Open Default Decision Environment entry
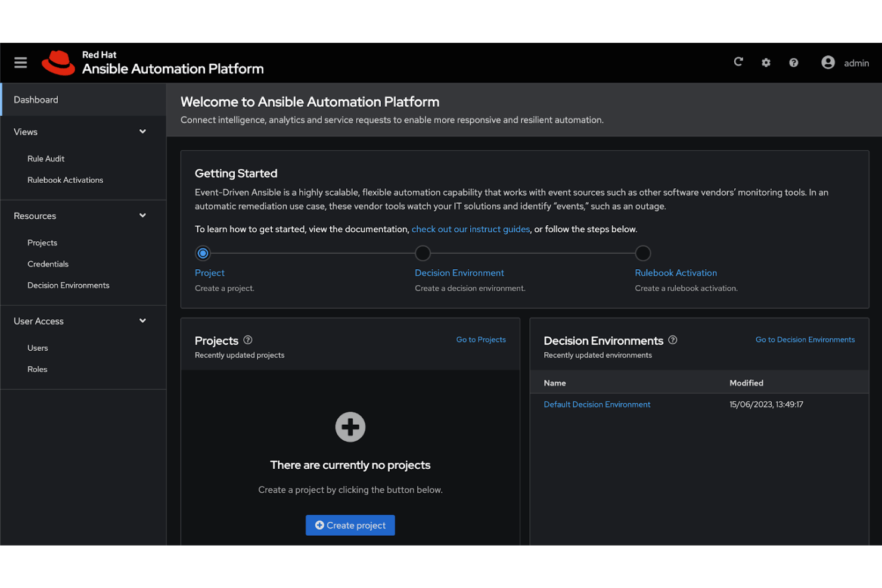The height and width of the screenshot is (588, 882). 597,405
